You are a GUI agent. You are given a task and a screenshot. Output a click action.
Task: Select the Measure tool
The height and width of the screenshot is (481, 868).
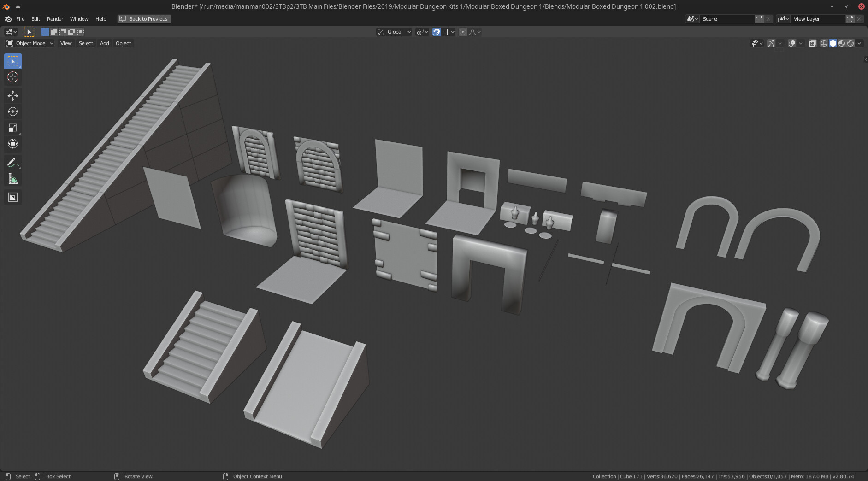click(x=12, y=179)
